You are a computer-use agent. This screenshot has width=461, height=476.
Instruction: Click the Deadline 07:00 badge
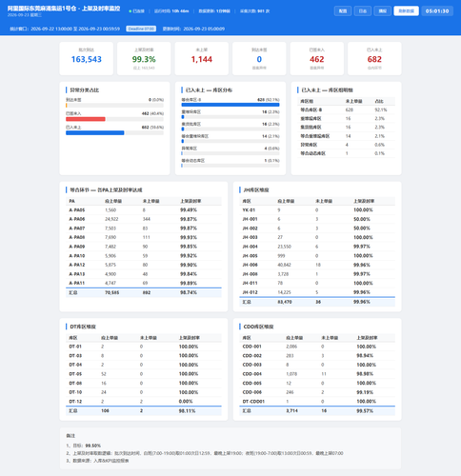[141, 29]
